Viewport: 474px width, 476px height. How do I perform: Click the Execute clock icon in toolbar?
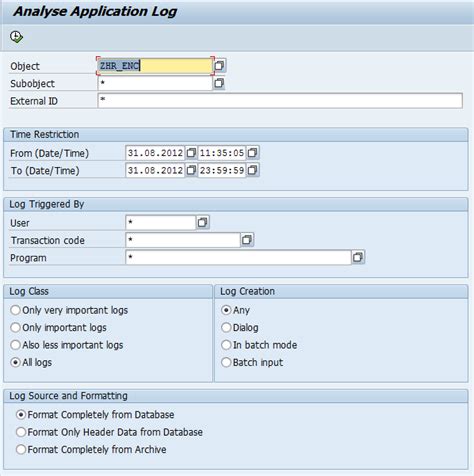pos(16,37)
